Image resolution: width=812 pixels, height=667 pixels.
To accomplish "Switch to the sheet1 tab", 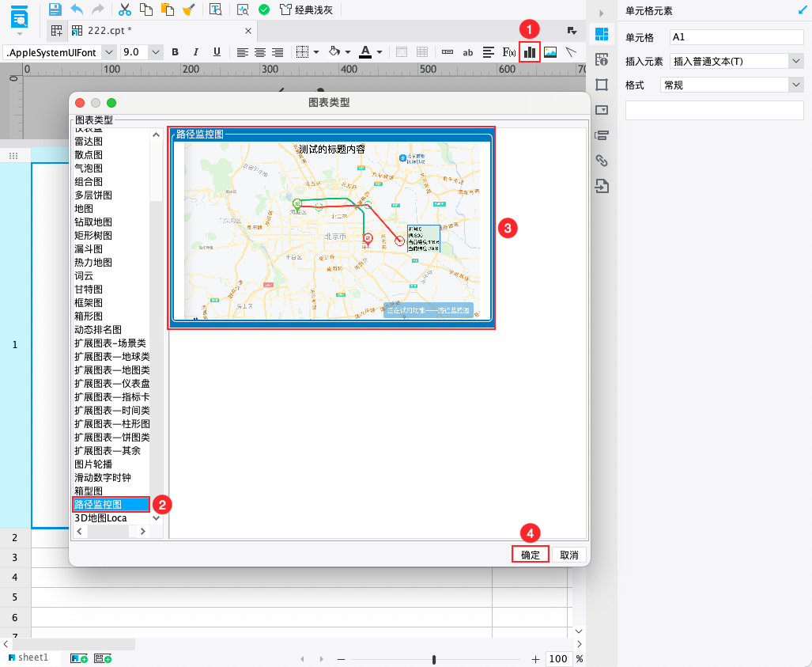I will [32, 658].
